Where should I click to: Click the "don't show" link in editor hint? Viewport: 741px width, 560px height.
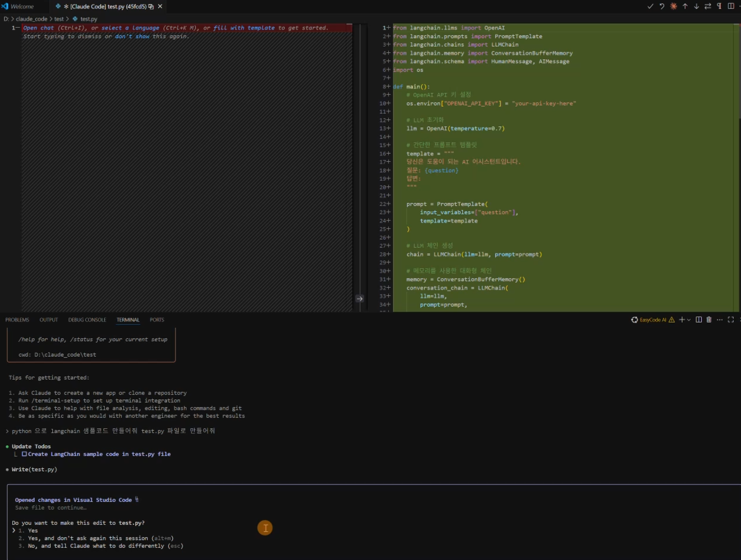132,36
